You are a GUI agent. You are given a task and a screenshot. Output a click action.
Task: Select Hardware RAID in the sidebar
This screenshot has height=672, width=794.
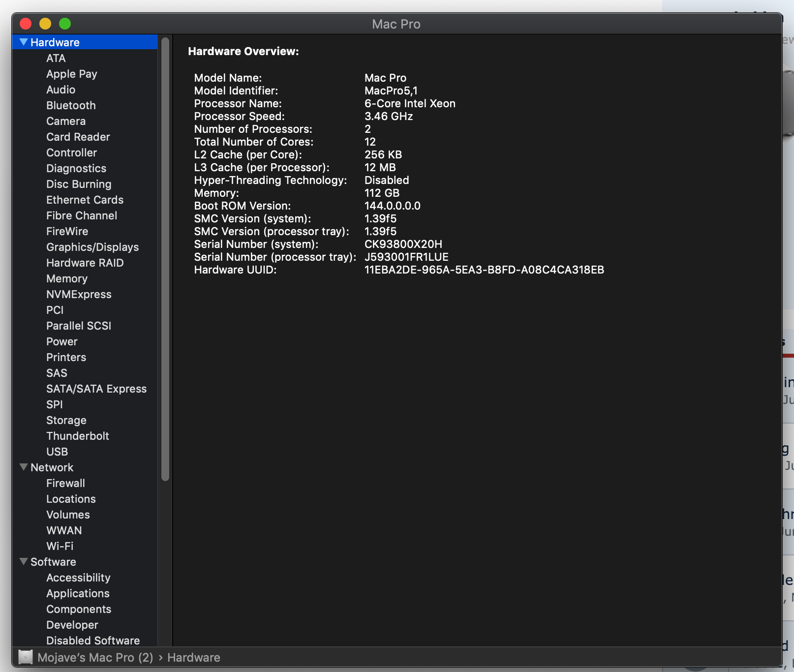click(x=85, y=263)
